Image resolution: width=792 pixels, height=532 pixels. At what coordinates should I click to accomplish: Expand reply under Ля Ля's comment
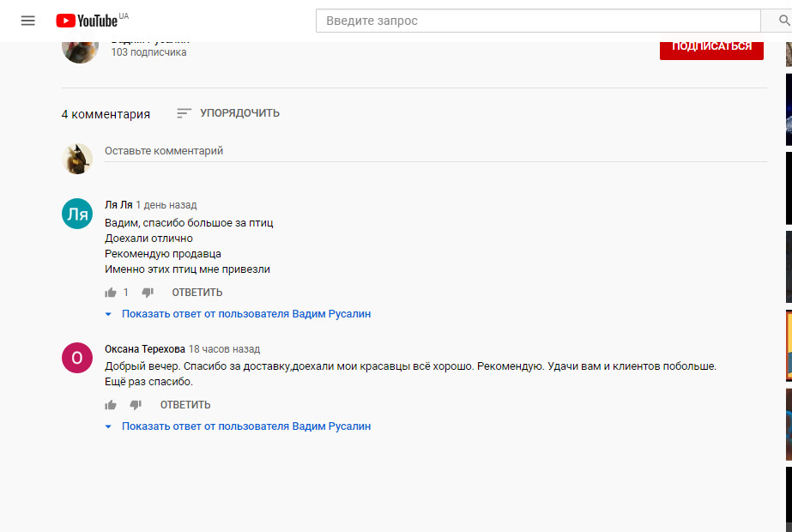tap(245, 314)
